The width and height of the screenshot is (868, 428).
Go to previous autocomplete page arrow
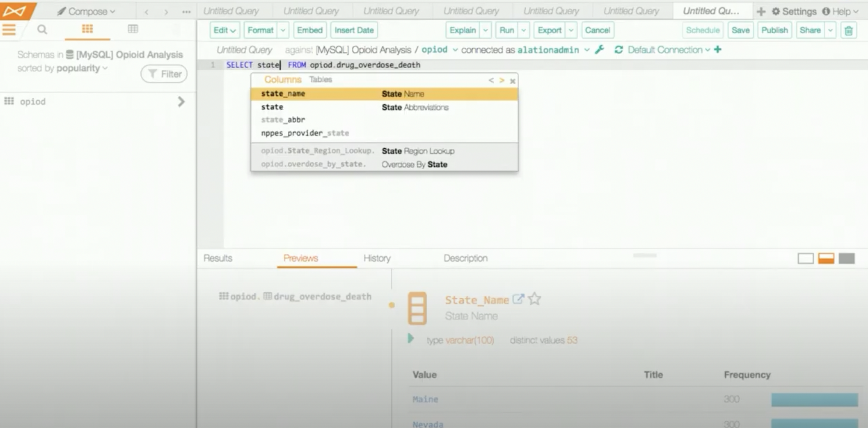[491, 80]
